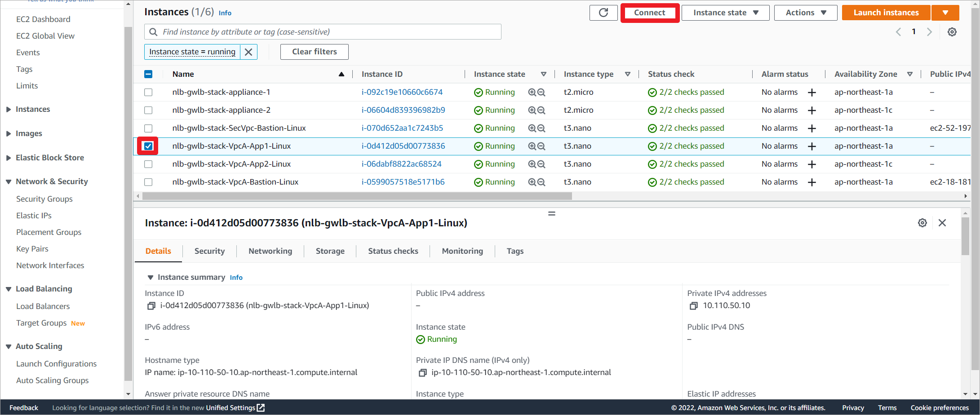Add alarm for nlb-gwlb-stack-appliance-1

point(811,93)
